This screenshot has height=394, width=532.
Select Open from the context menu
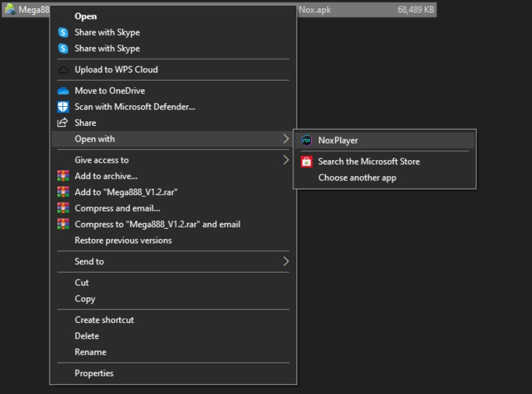tap(86, 16)
